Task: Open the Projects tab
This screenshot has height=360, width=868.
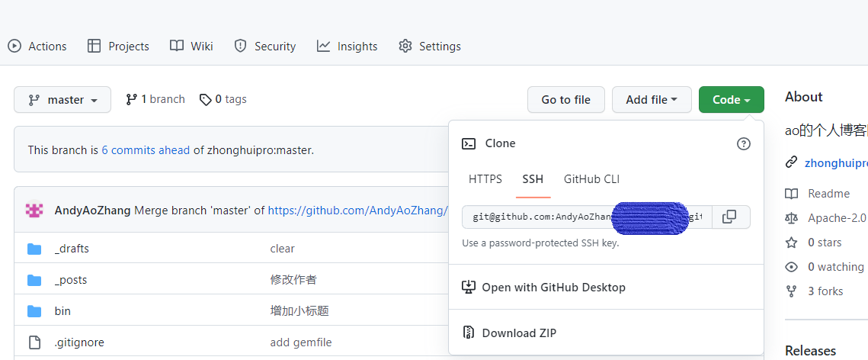Action: (x=118, y=46)
